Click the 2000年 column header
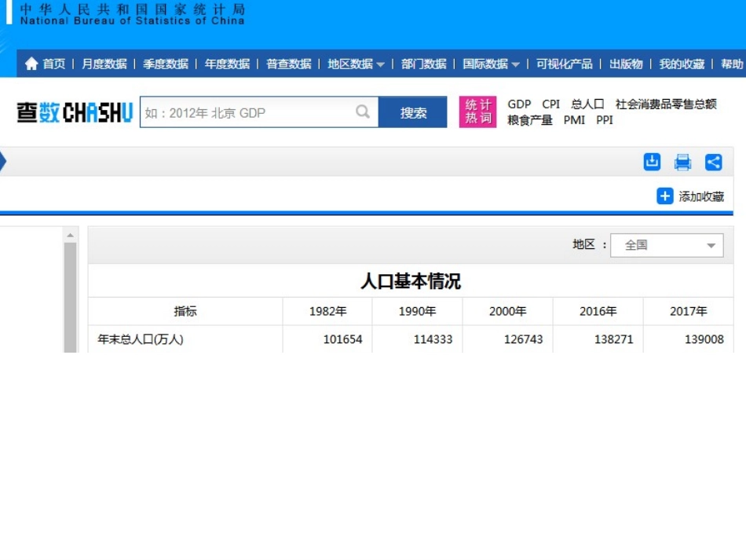Screen dimensions: 746x560 pos(507,311)
